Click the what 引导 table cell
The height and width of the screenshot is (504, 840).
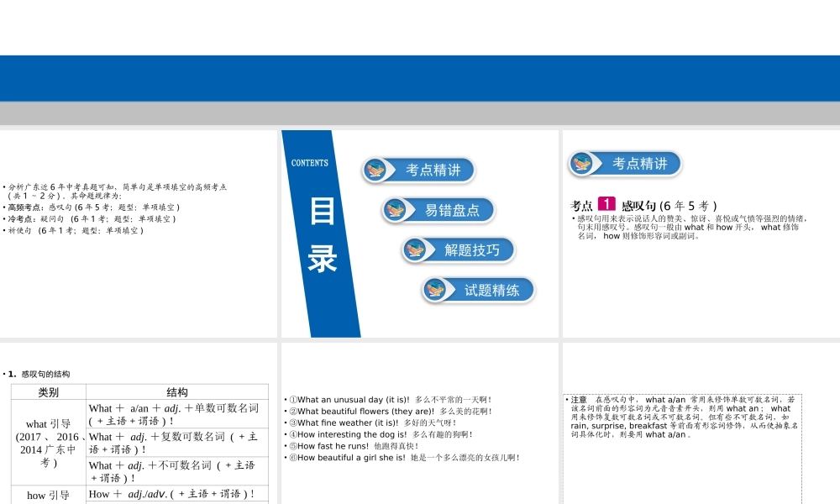(48, 443)
